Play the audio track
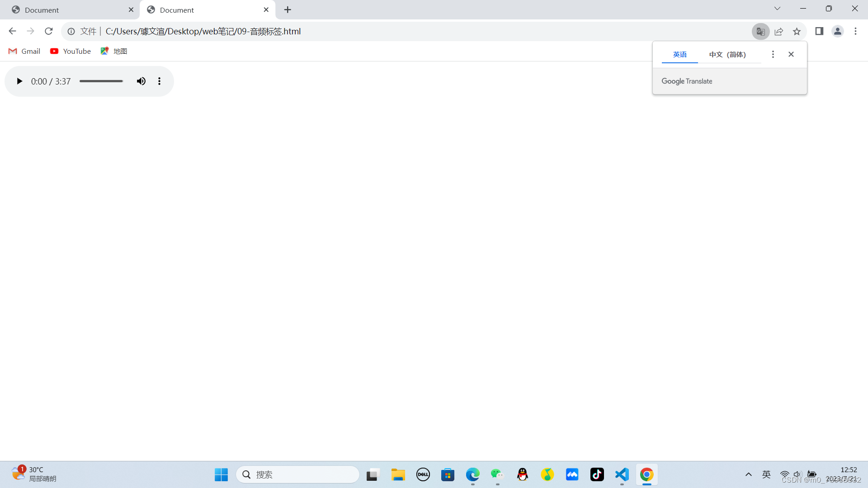Image resolution: width=868 pixels, height=488 pixels. (x=19, y=81)
